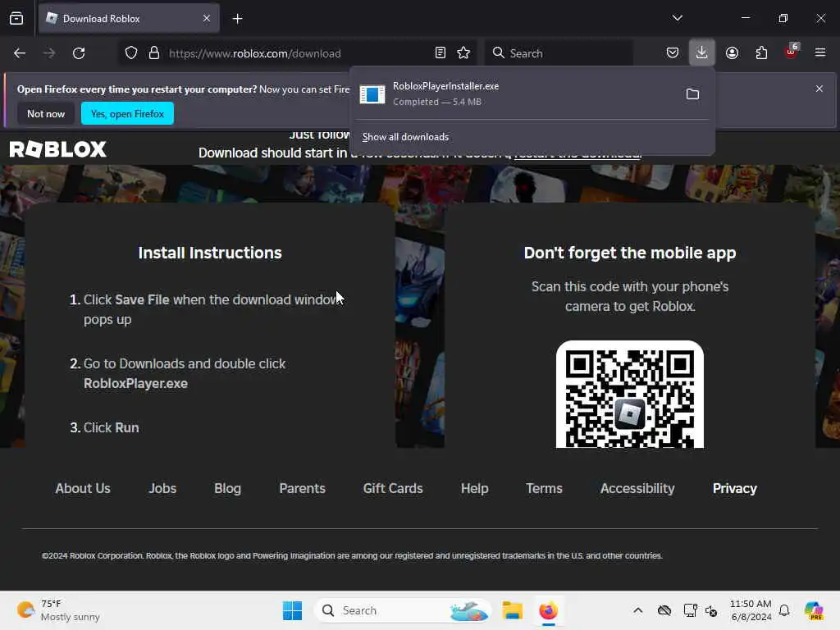This screenshot has height=630, width=840.
Task: View site security padlock info
Action: (154, 53)
